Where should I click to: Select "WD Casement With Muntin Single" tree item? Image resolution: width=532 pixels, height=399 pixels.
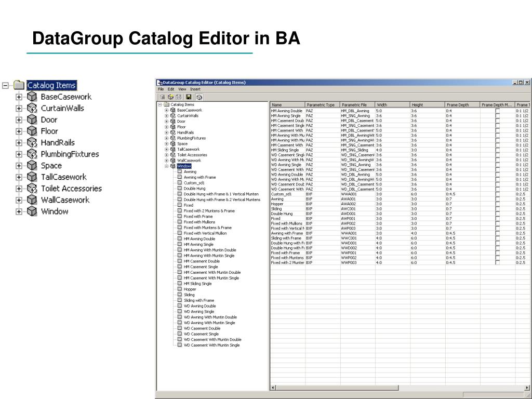[x=212, y=345]
